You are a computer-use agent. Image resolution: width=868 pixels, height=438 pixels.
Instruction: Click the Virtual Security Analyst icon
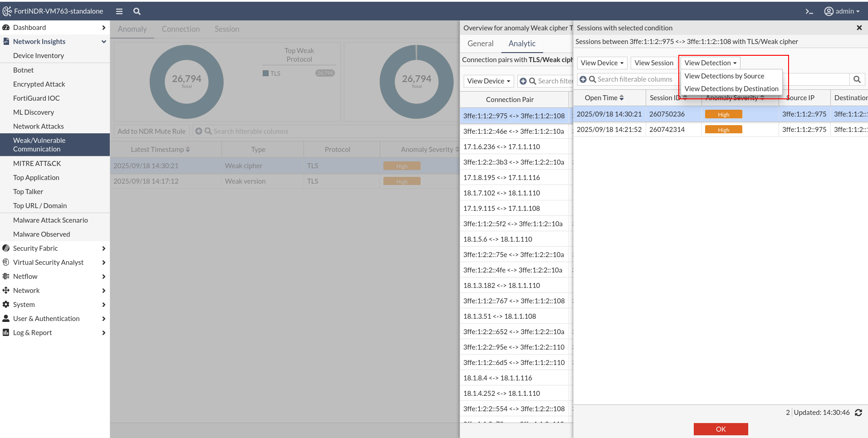pyautogui.click(x=6, y=263)
